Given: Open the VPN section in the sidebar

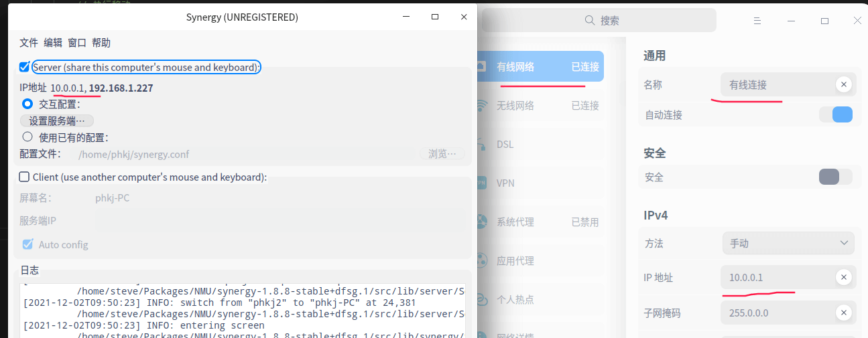Looking at the screenshot, I should click(x=506, y=183).
